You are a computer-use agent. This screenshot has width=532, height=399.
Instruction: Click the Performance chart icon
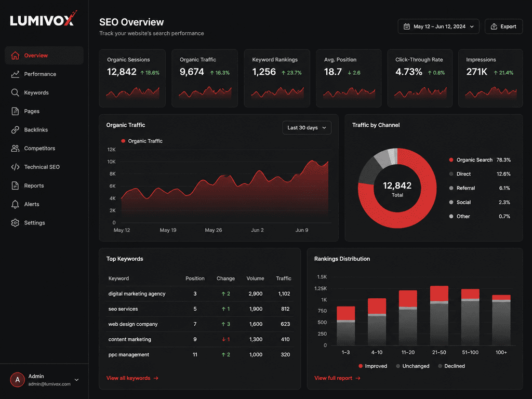[x=15, y=74]
